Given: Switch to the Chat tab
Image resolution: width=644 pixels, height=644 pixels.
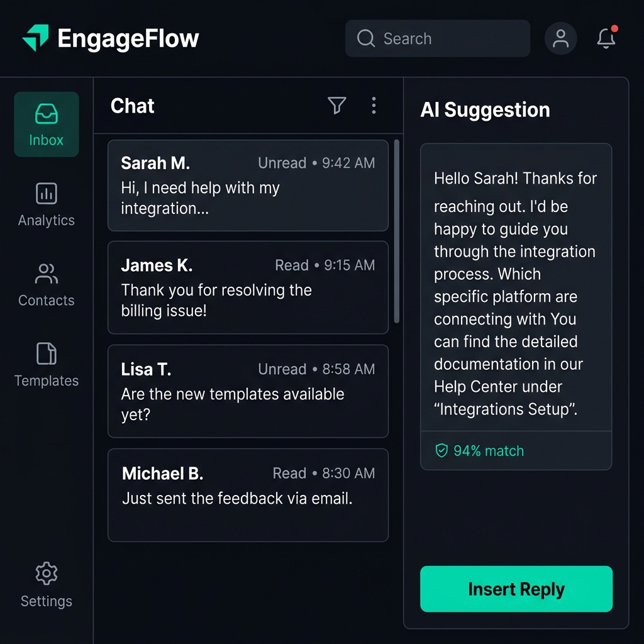Looking at the screenshot, I should [x=132, y=106].
